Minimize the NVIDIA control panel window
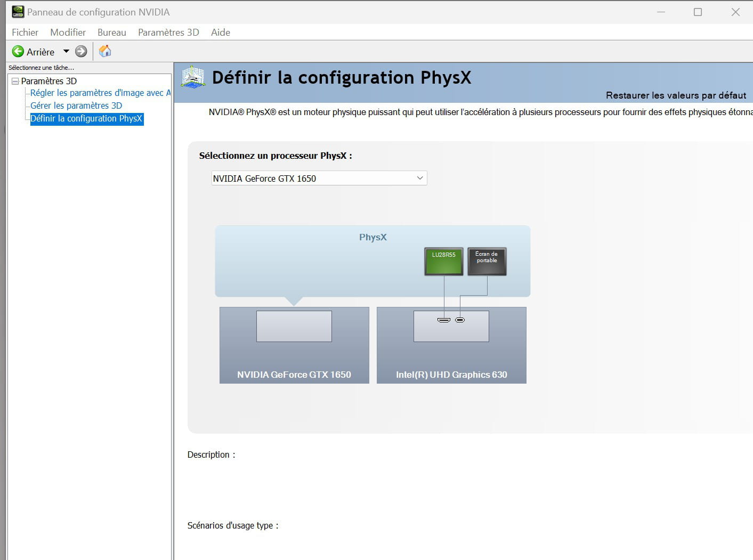 click(661, 12)
